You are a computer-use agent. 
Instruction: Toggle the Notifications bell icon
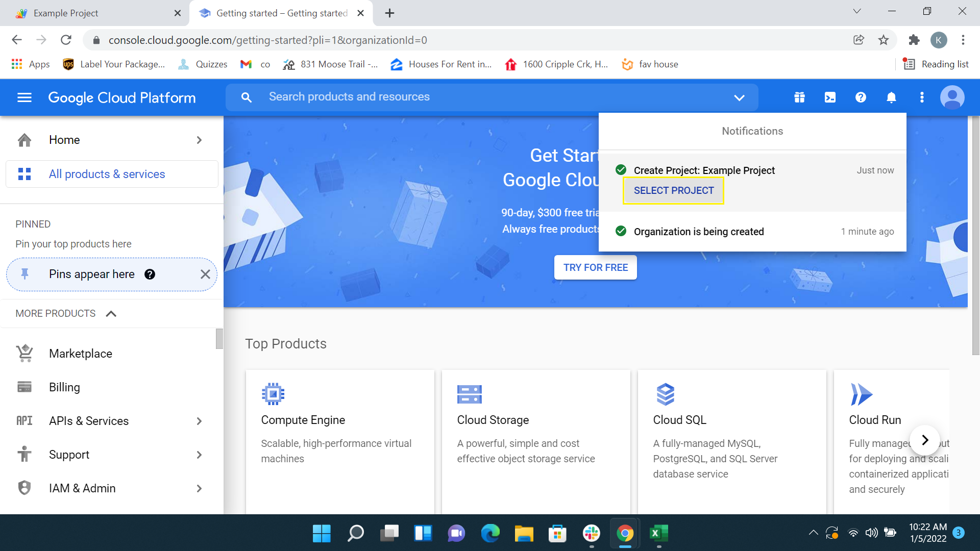tap(891, 97)
